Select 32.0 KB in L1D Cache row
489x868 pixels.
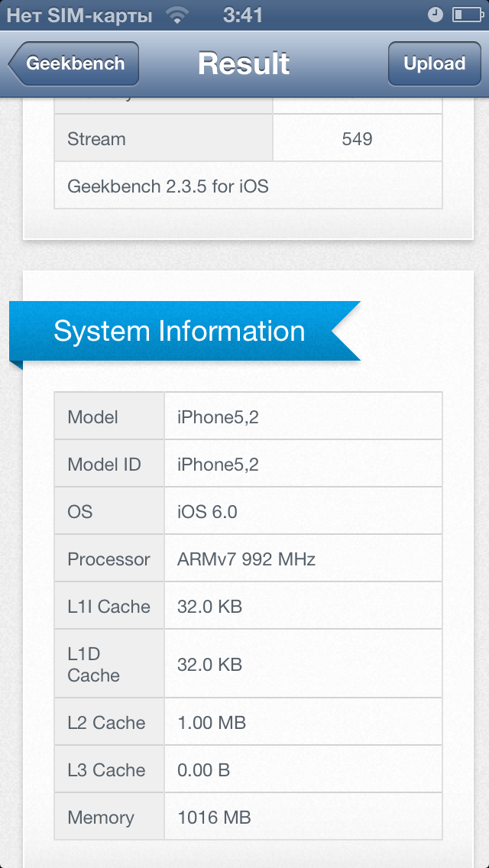coord(210,664)
